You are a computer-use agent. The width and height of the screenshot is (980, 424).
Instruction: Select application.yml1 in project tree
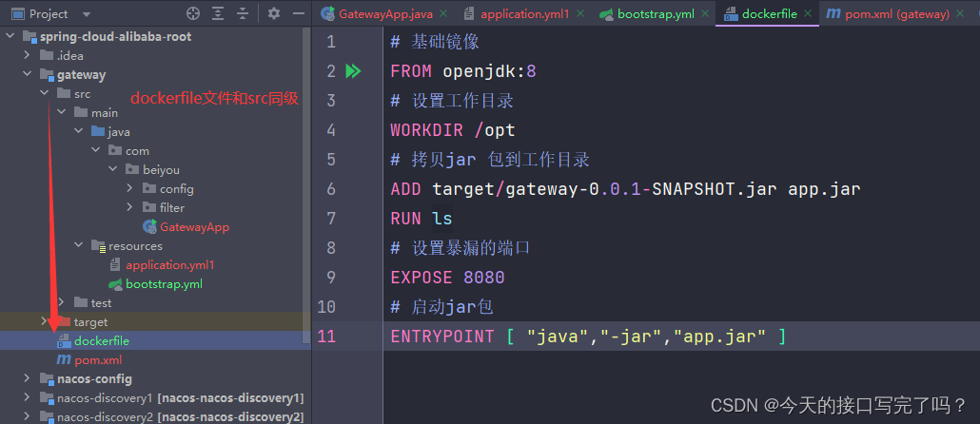tap(170, 265)
